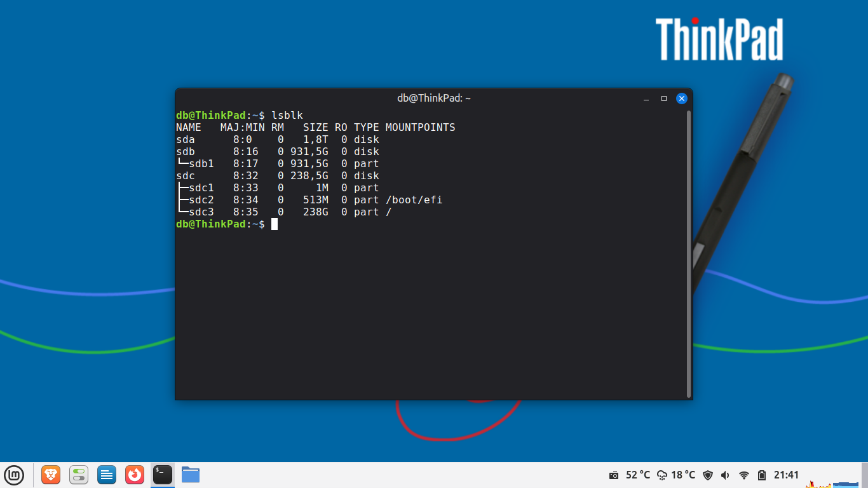
Task: Click the '8:33' device number
Action: coord(246,187)
